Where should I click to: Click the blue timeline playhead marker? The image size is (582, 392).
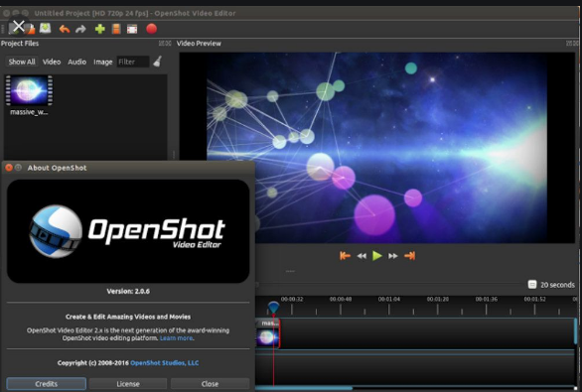tap(273, 308)
